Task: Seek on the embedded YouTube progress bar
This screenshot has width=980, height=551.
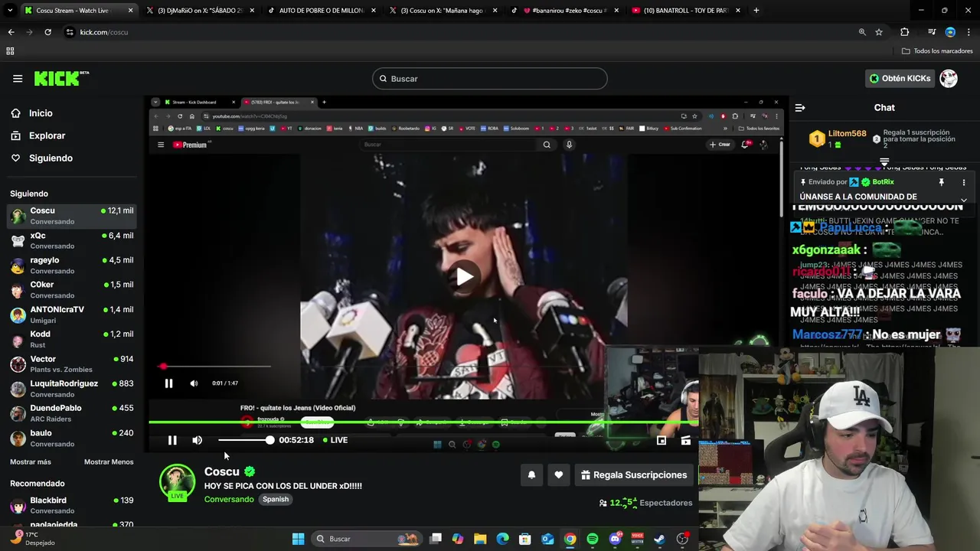Action: (217, 367)
